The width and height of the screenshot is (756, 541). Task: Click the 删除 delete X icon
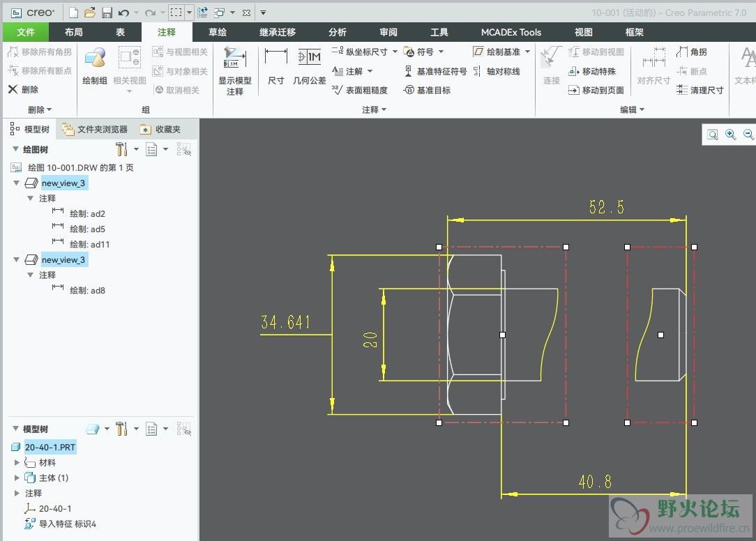[x=13, y=89]
